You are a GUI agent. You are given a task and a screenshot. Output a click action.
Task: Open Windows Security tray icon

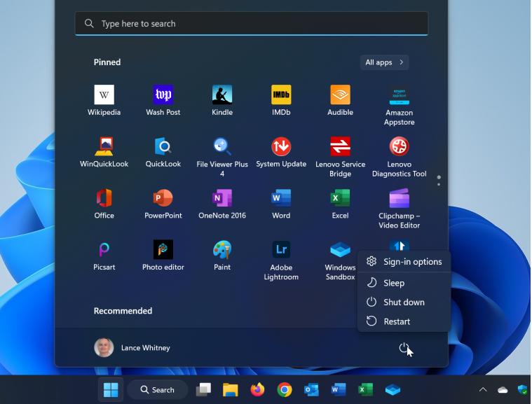[523, 389]
